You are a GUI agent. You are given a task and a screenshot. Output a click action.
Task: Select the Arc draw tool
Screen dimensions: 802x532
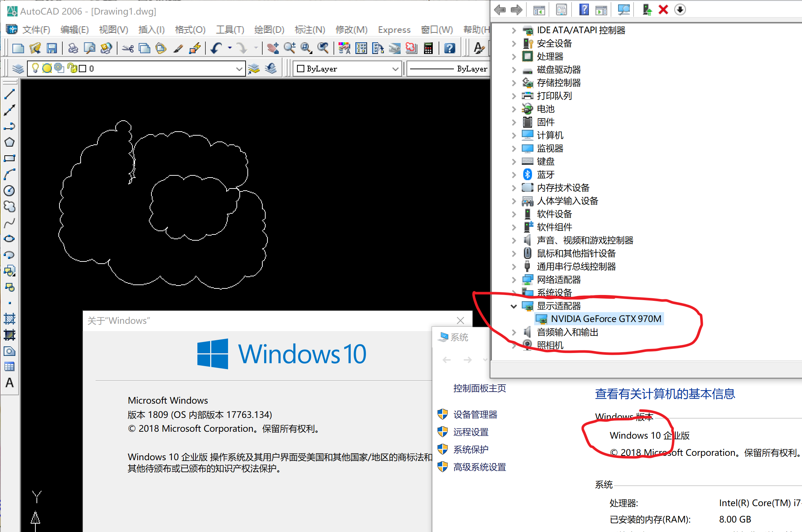pos(9,174)
